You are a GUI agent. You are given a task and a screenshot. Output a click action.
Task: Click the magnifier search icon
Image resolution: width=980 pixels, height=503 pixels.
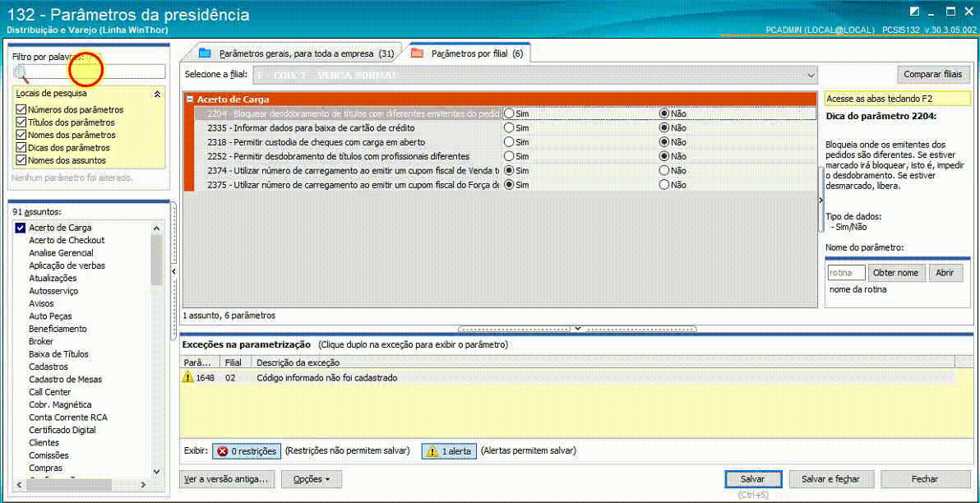[21, 74]
